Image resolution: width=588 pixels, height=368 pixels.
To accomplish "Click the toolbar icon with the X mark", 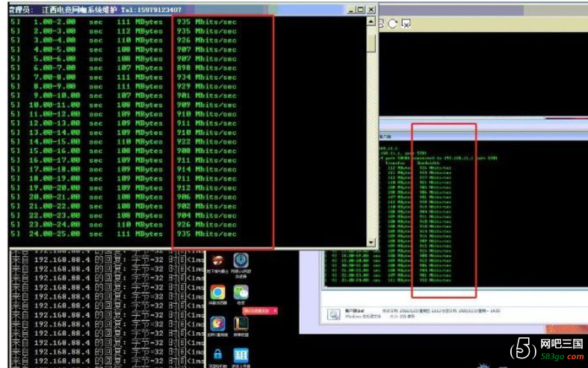I will click(x=406, y=24).
